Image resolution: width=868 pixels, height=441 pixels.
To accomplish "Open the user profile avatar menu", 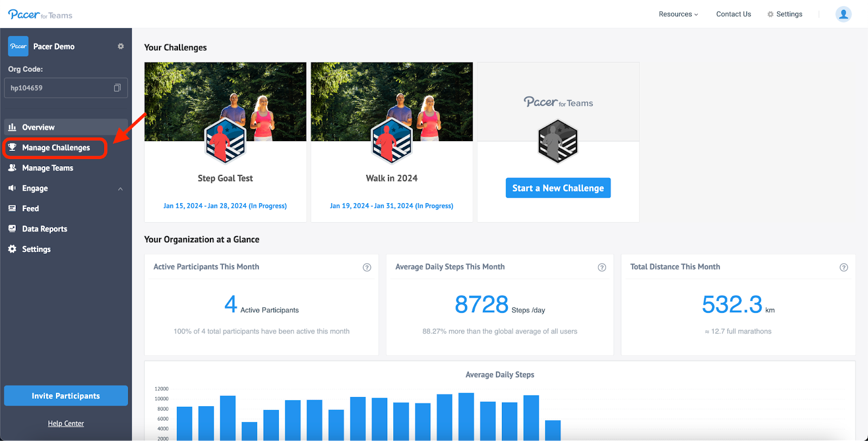I will [x=843, y=15].
